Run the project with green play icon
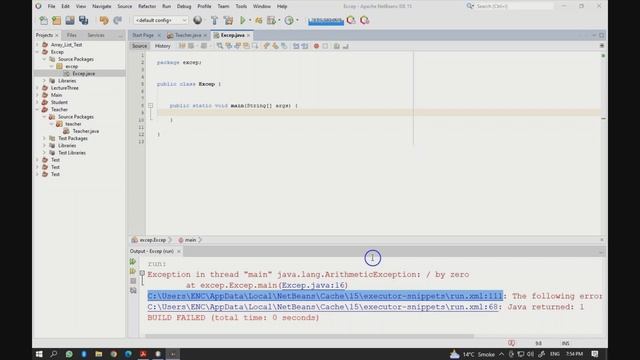640x360 pixels. (243, 20)
